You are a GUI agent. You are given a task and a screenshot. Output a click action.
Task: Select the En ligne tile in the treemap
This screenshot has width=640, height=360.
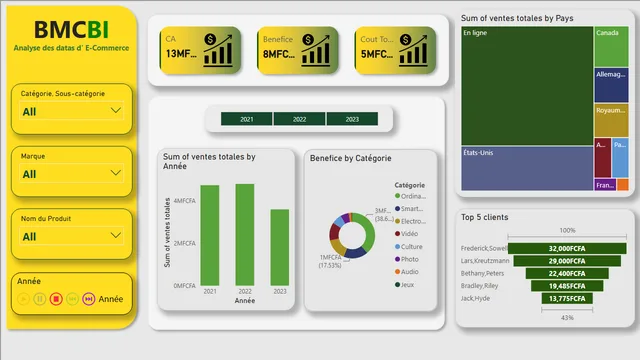point(527,86)
